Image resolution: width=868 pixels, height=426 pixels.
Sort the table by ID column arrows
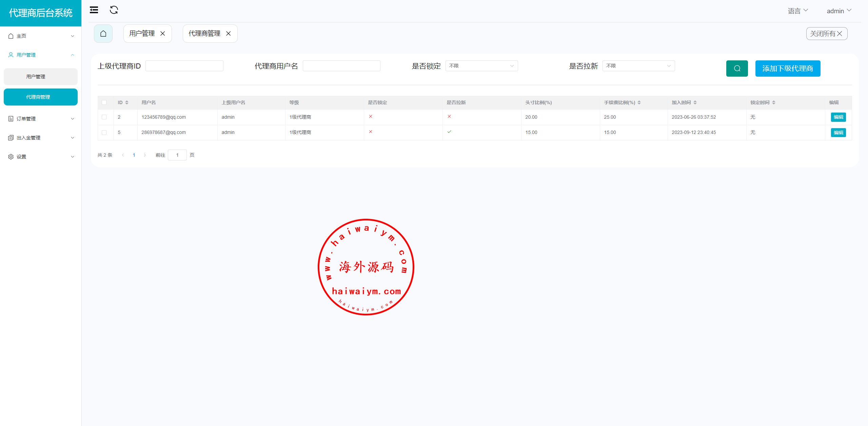pyautogui.click(x=127, y=102)
